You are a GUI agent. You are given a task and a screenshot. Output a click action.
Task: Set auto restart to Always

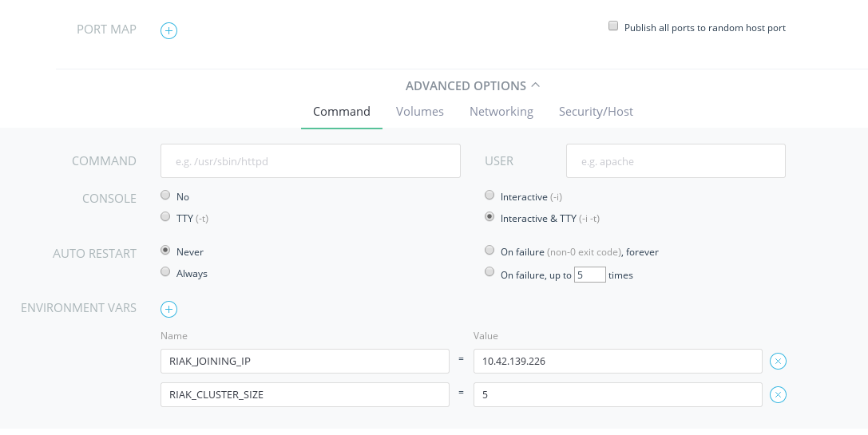coord(165,272)
